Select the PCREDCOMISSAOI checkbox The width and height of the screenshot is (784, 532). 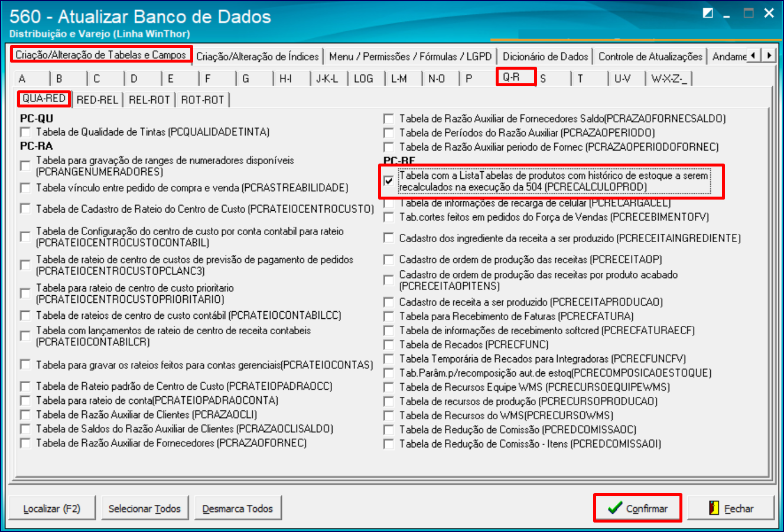pos(388,444)
